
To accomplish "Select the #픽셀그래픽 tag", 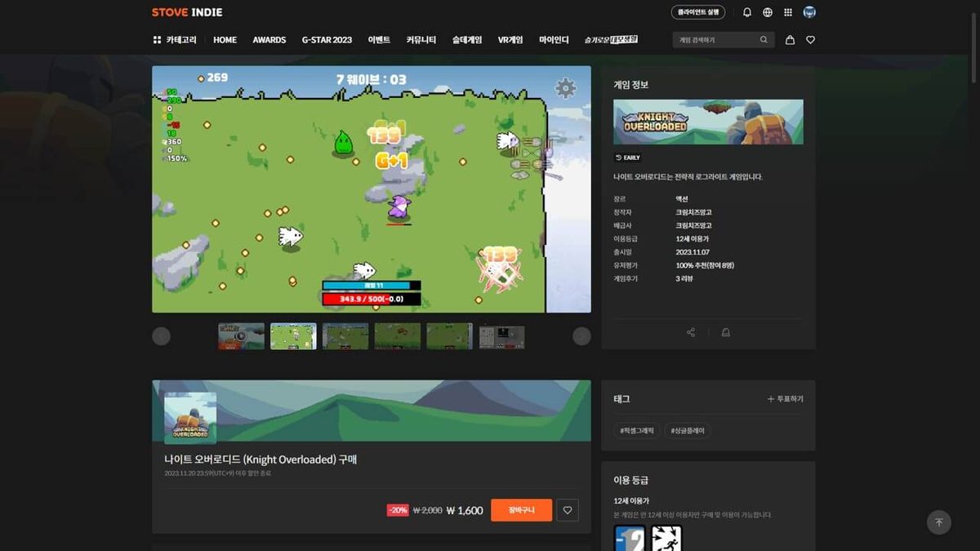I will coord(637,430).
